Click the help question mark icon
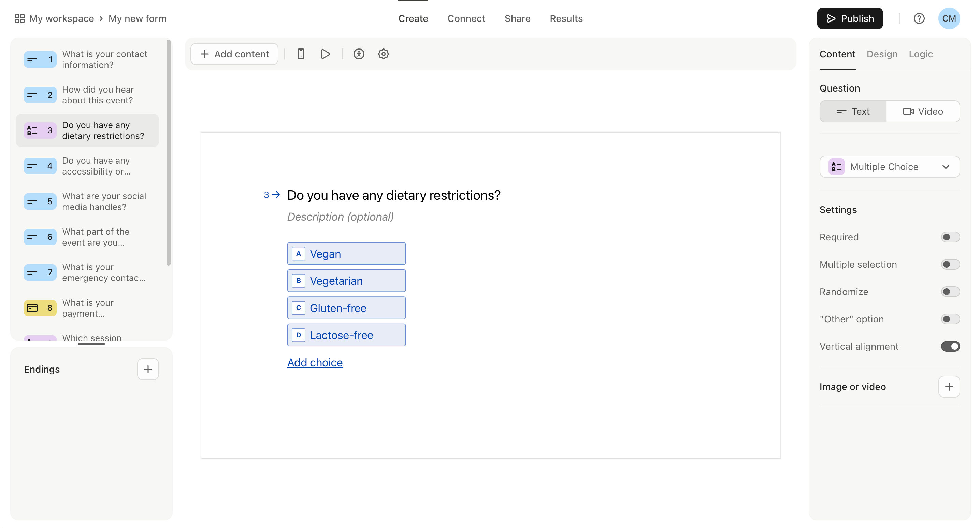980x528 pixels. tap(919, 18)
